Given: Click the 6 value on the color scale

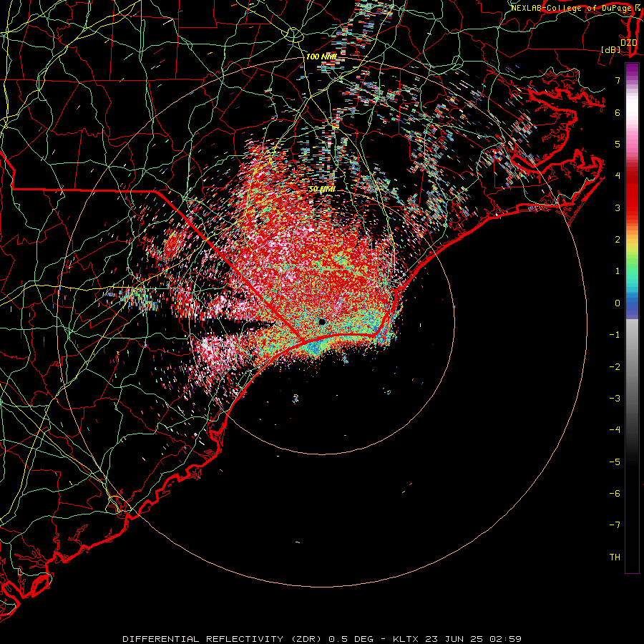Looking at the screenshot, I should (618, 112).
